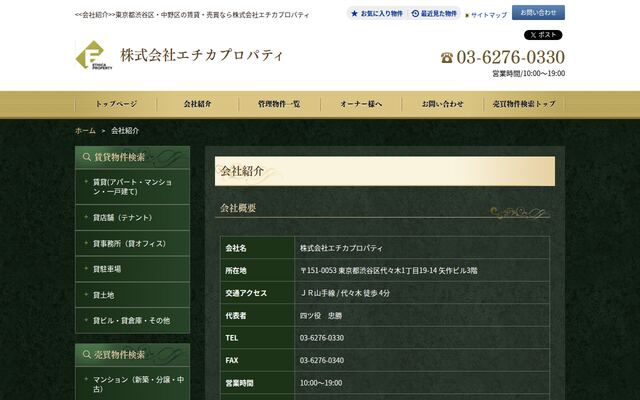Click the star icon in お気に入り物件
This screenshot has width=640, height=400.
click(x=354, y=13)
